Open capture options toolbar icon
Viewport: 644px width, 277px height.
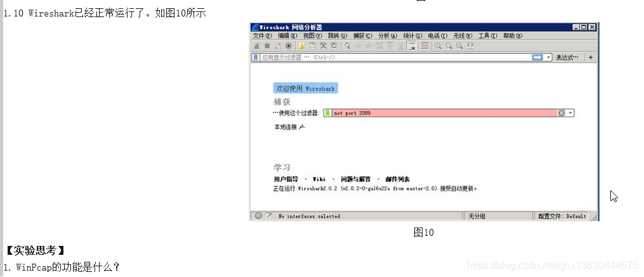pyautogui.click(x=289, y=46)
